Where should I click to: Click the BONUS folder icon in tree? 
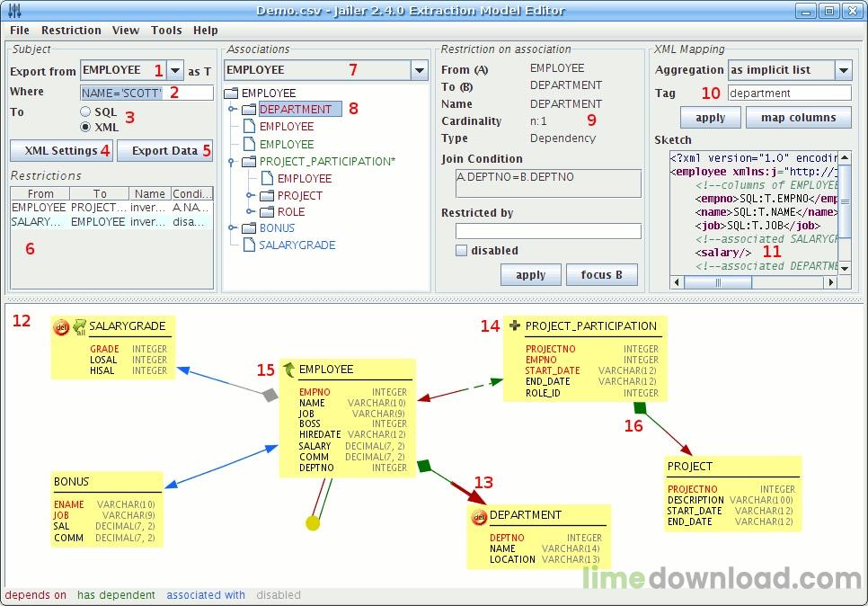(249, 227)
